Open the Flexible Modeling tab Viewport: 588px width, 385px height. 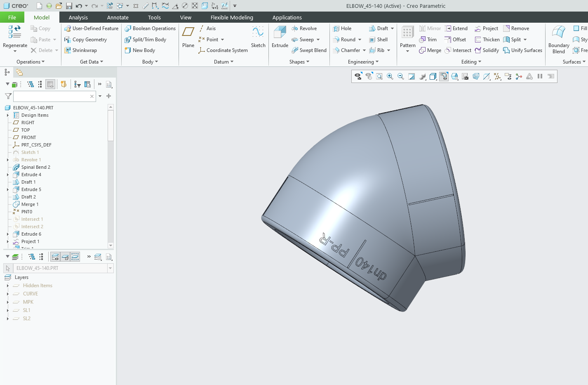[x=231, y=17]
